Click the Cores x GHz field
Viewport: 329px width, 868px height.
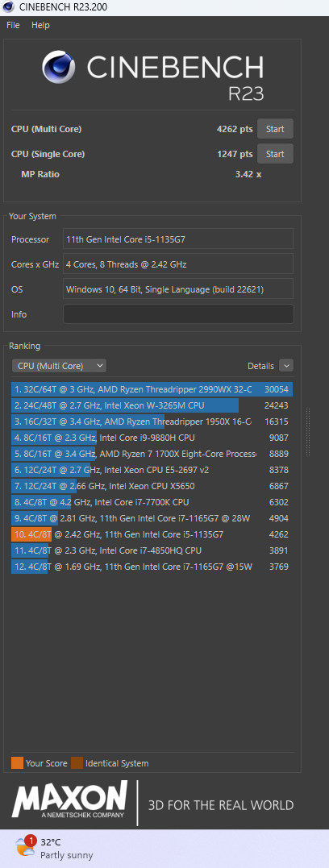tap(178, 264)
